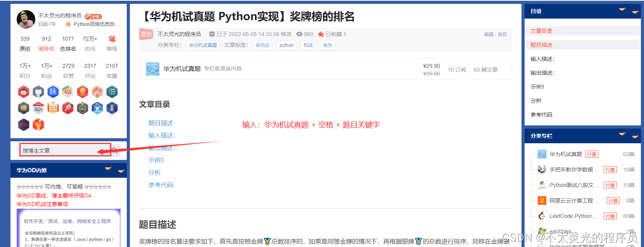Viewport: 644px width, 247px height.
Task: Click the orange Aliyun column icon
Action: pyautogui.click(x=542, y=201)
